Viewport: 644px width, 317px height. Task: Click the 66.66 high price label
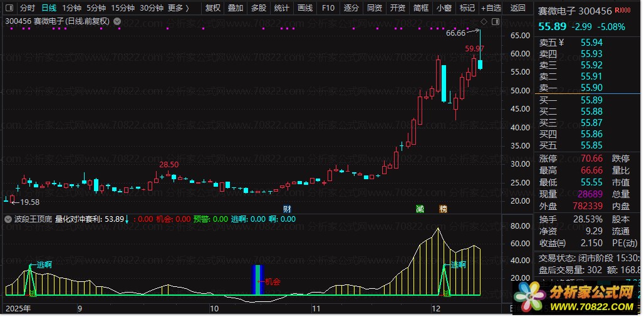click(x=455, y=33)
